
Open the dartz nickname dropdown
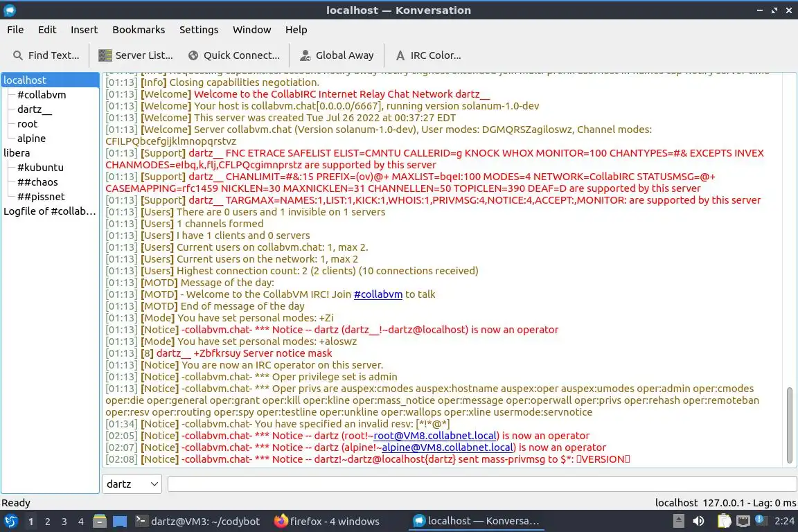pyautogui.click(x=132, y=484)
